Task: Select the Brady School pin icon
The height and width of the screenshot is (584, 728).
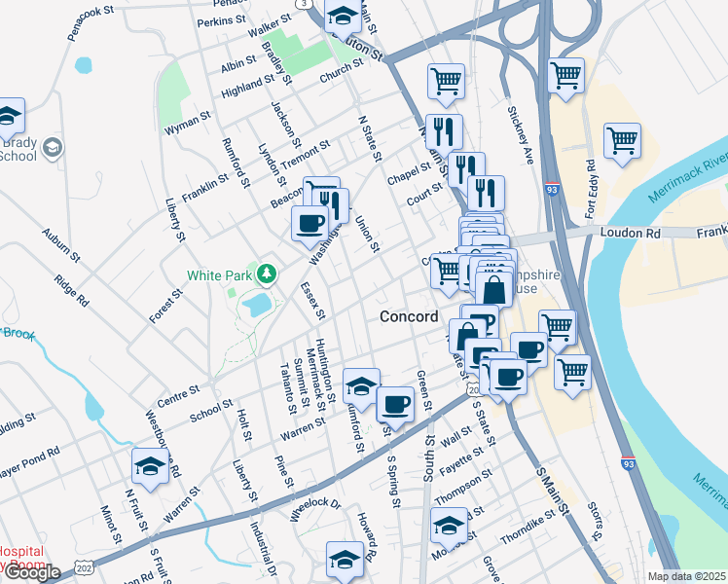Action: tap(53, 148)
